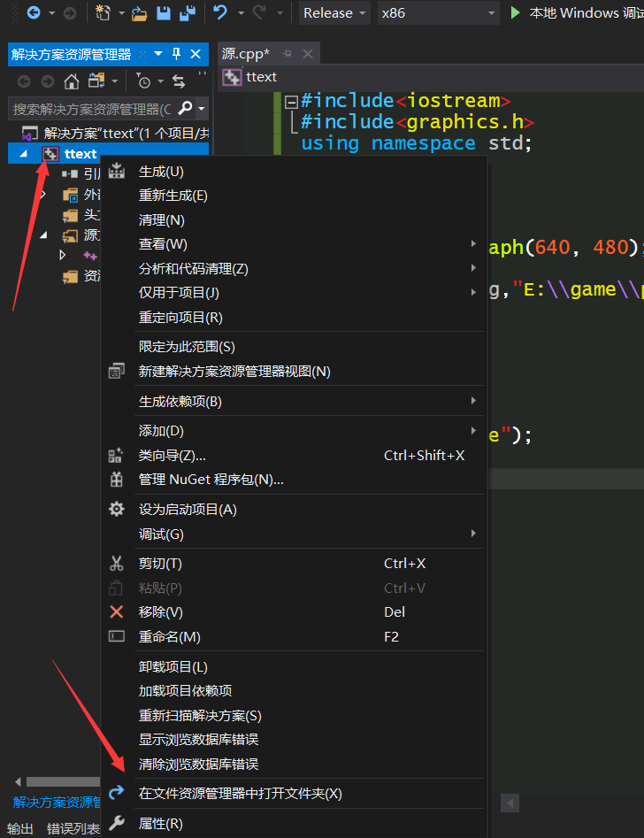Select the ttext project tree item
The height and width of the screenshot is (838, 644).
[x=109, y=154]
